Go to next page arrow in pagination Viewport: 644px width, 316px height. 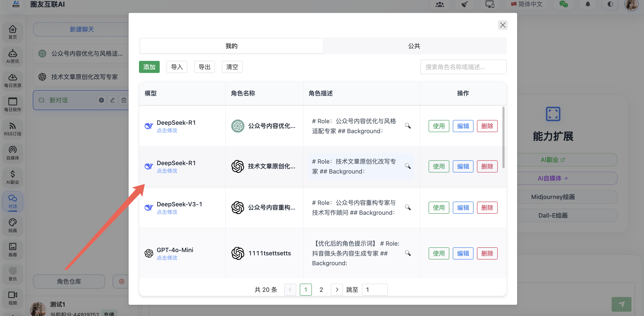(337, 290)
